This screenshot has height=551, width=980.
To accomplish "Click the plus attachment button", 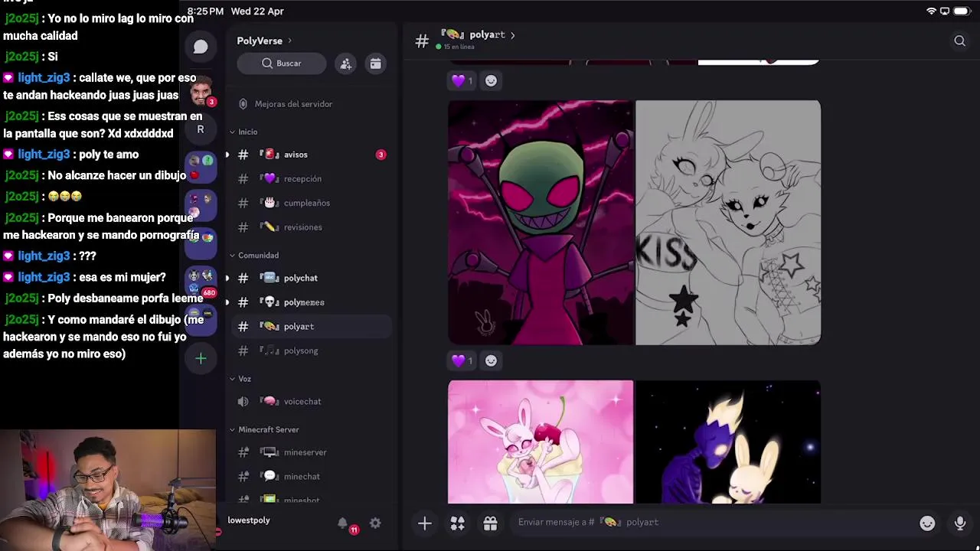I will pyautogui.click(x=425, y=523).
